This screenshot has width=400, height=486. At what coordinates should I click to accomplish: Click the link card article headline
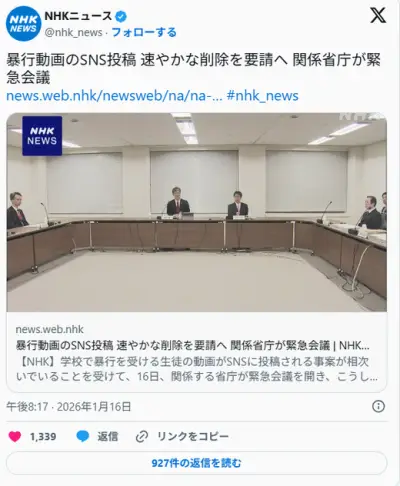tap(192, 345)
